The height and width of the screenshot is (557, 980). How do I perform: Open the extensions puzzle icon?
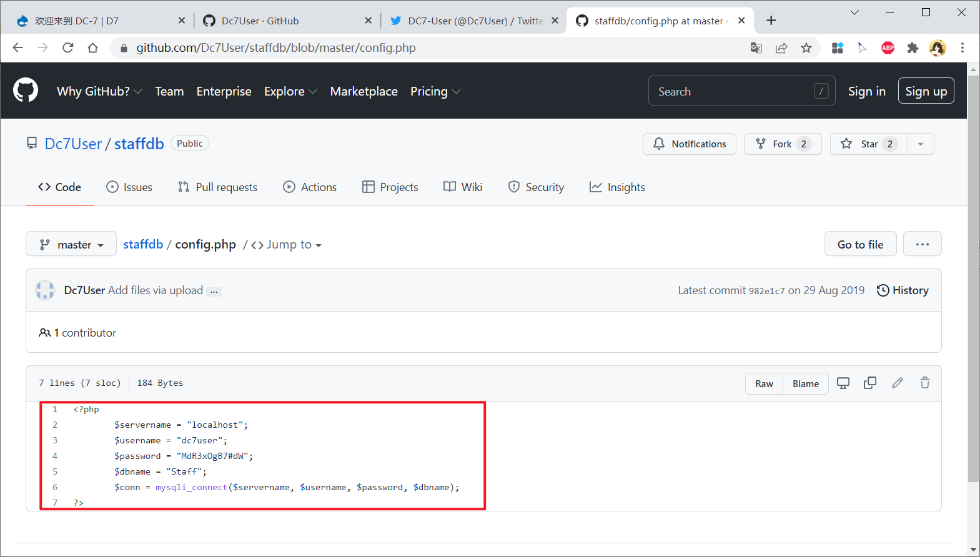click(913, 47)
